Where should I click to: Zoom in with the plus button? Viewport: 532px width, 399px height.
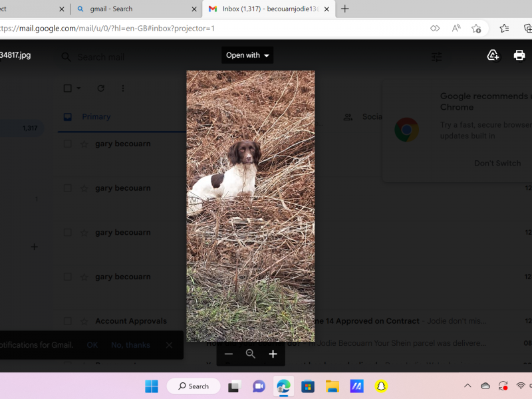(x=273, y=354)
